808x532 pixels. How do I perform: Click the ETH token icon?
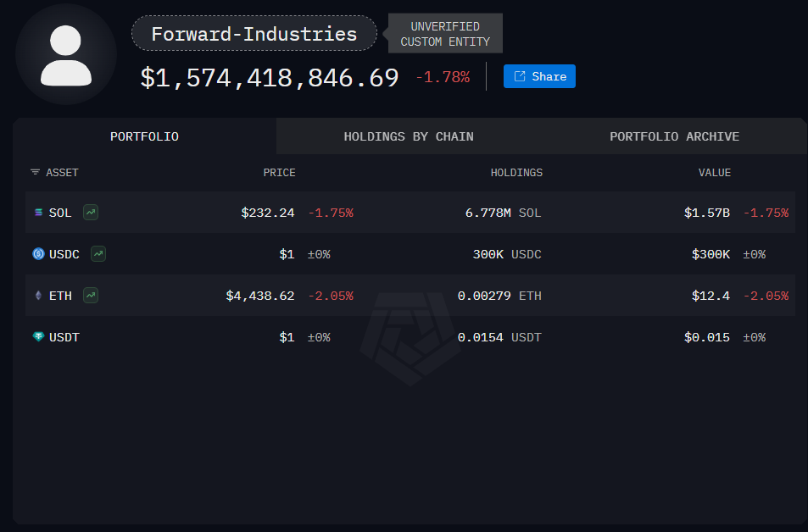[38, 296]
